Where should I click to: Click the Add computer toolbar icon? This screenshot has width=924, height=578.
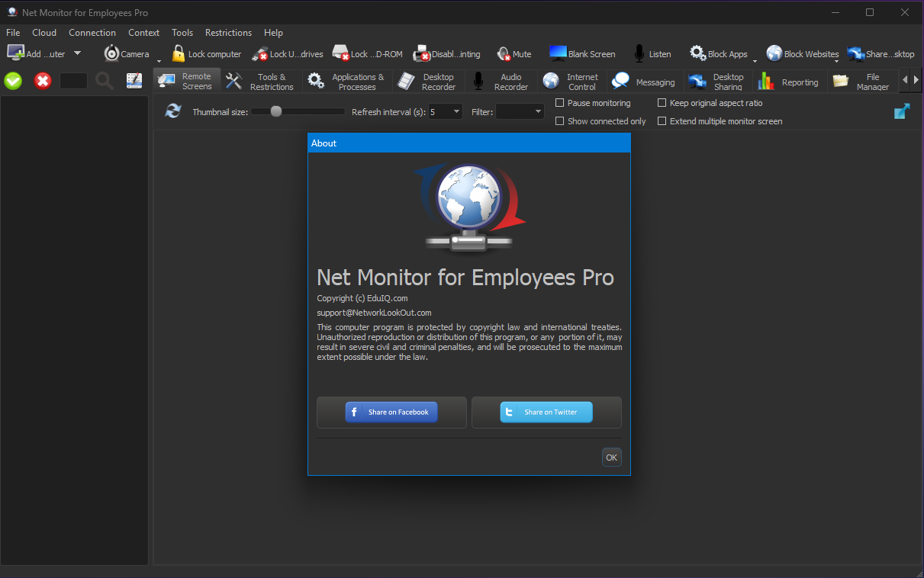tap(15, 53)
